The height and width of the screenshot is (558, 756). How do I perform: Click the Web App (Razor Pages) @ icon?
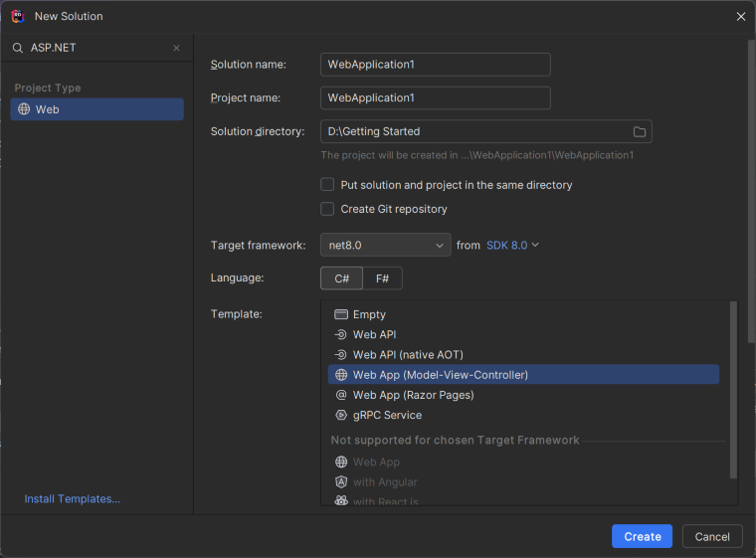341,395
